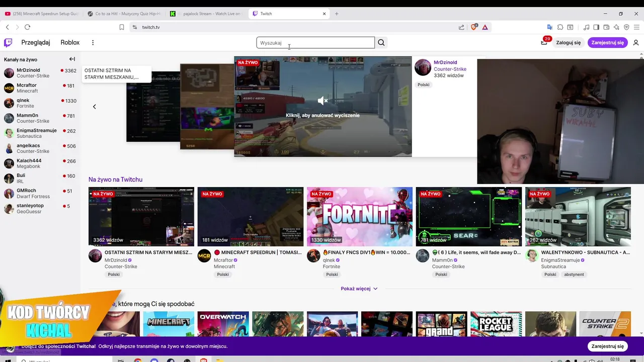Close the active Twitch tab
The width and height of the screenshot is (644, 362).
tap(325, 14)
